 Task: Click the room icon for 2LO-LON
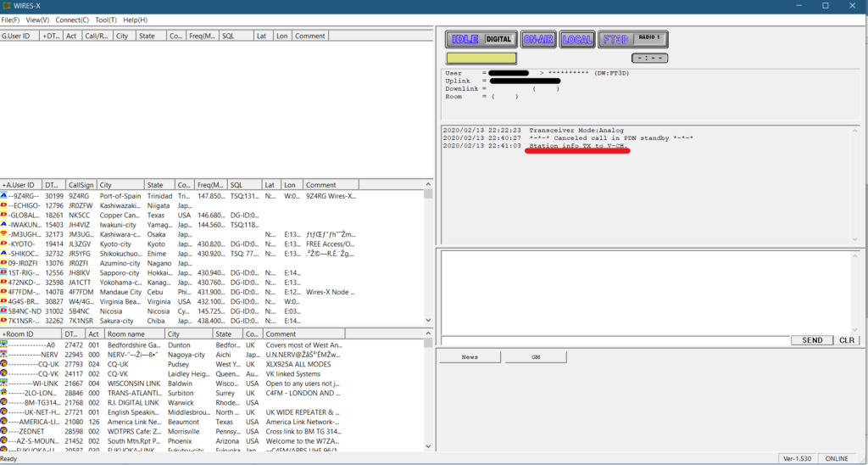4,393
